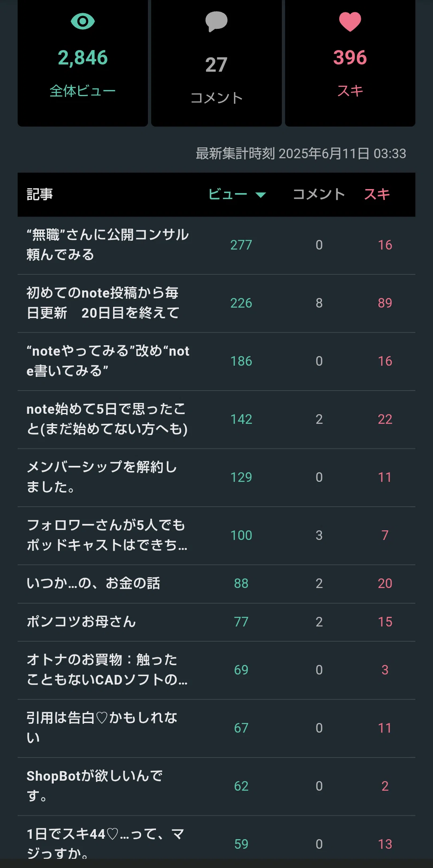Tap the pink heart likes icon

pos(350,22)
